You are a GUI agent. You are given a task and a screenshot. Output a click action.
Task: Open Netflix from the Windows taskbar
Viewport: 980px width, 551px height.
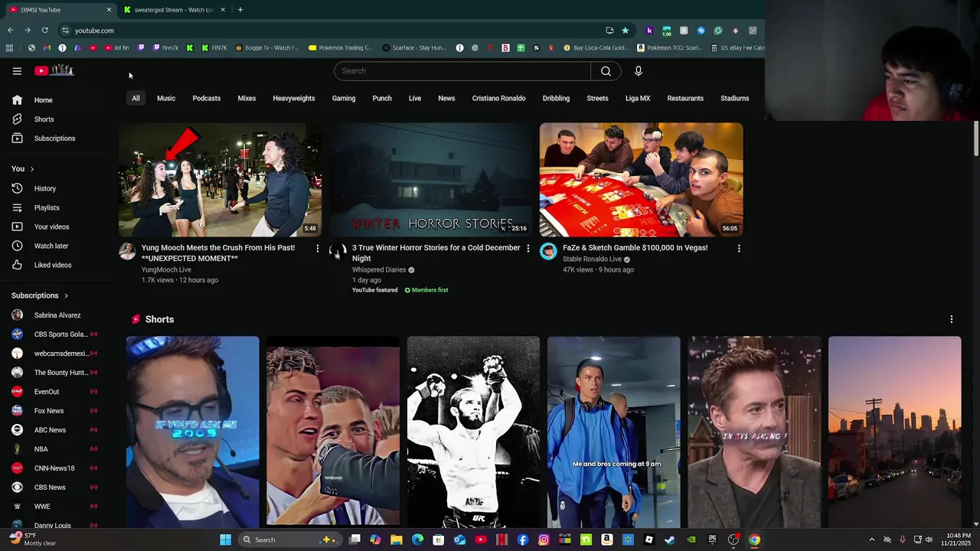pos(501,540)
